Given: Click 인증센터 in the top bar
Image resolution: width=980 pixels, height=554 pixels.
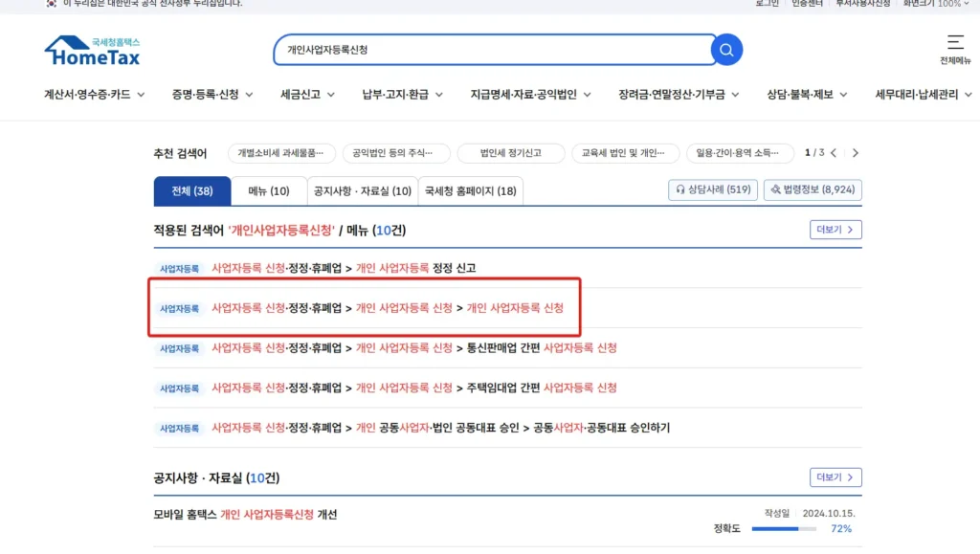Looking at the screenshot, I should pyautogui.click(x=807, y=3).
